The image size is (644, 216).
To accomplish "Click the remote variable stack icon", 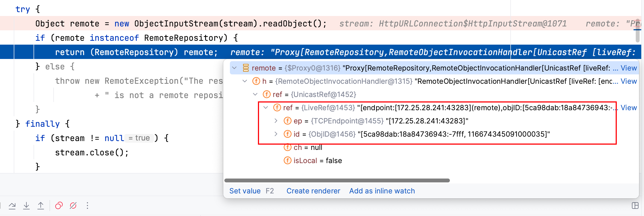I will click(246, 68).
